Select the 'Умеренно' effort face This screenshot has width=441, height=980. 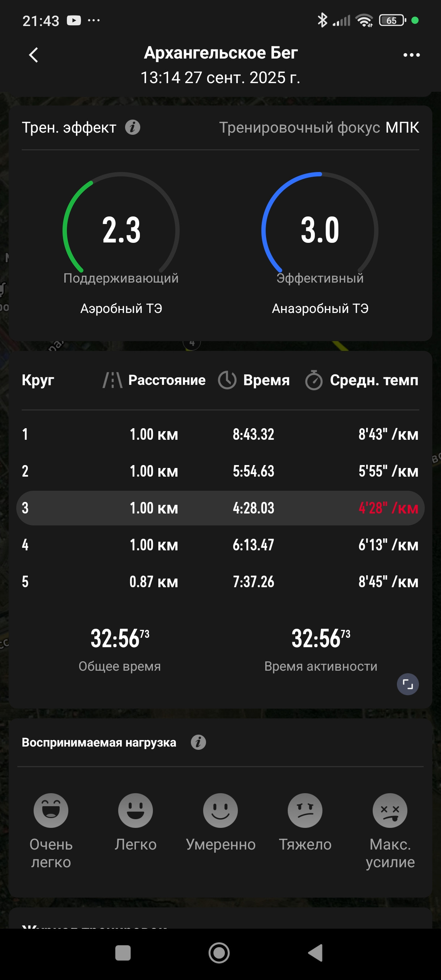[220, 810]
